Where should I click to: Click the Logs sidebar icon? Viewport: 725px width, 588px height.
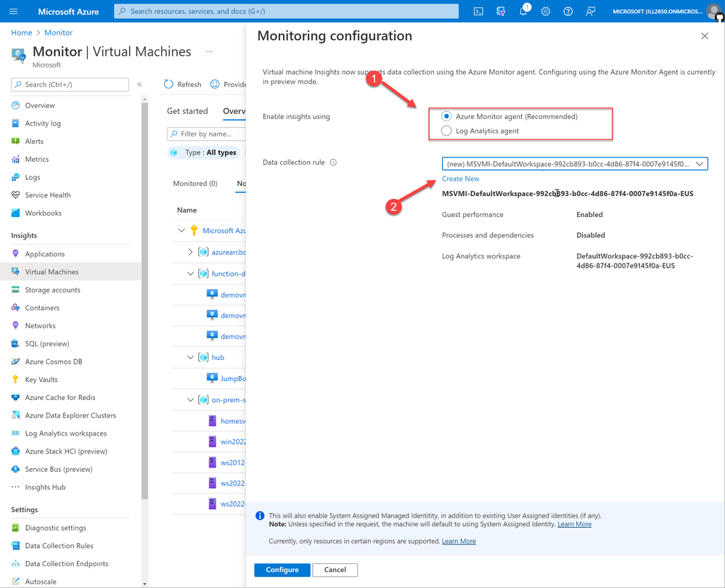16,177
